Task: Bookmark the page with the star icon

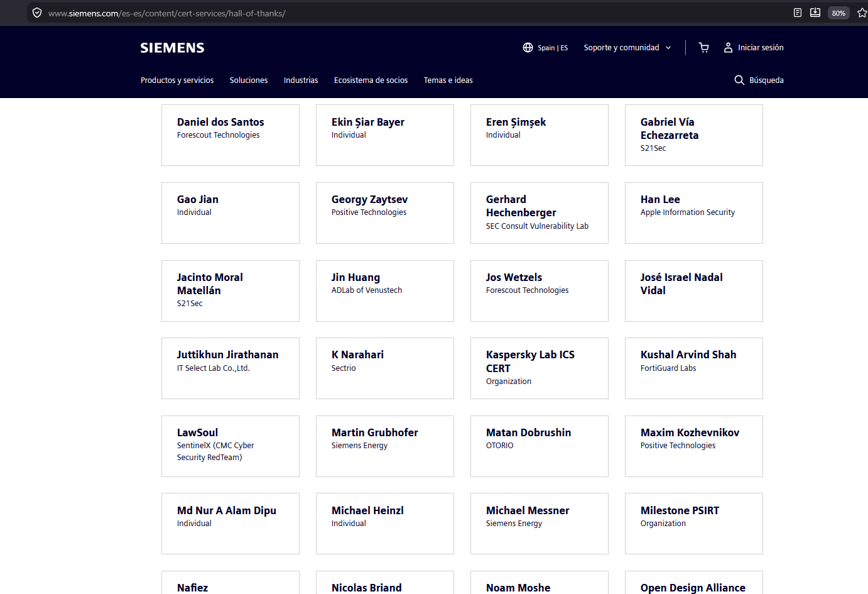Action: click(x=862, y=13)
